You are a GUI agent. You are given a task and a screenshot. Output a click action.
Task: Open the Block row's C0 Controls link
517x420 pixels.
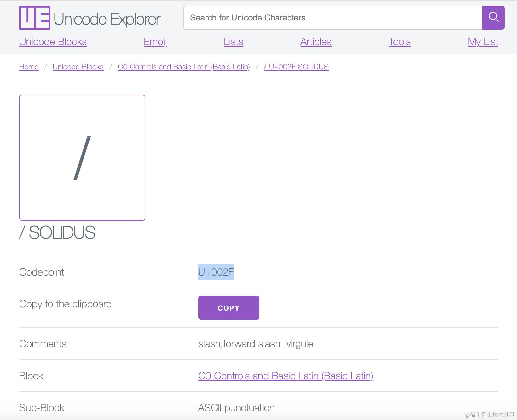tap(286, 376)
